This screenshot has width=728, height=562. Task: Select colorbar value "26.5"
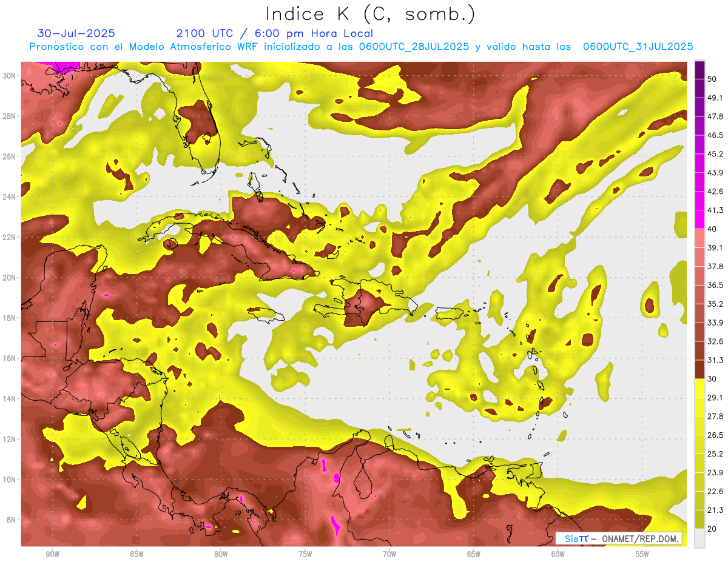(x=715, y=435)
